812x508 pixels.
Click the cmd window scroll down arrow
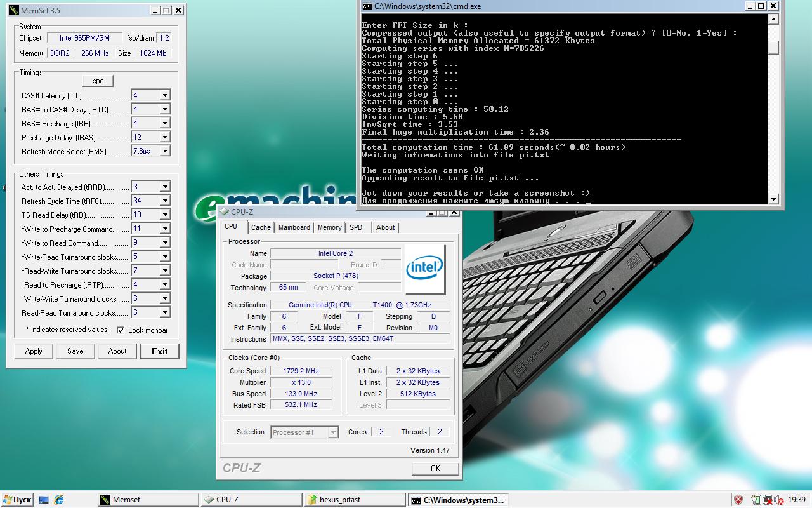[x=773, y=199]
